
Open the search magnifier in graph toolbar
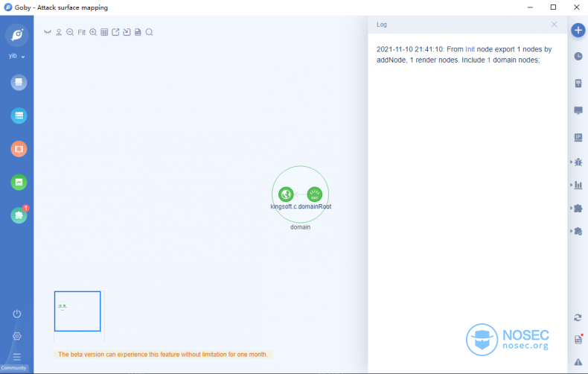(x=150, y=32)
